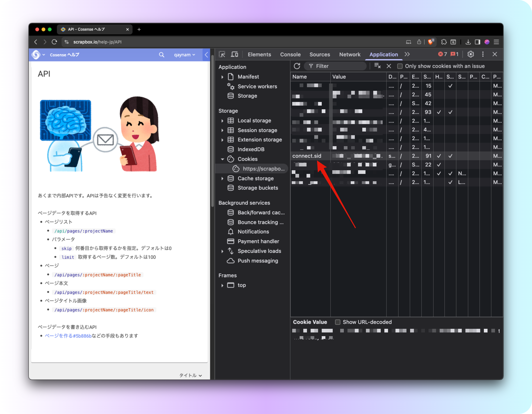Expand the top frame
This screenshot has height=414, width=532.
222,285
